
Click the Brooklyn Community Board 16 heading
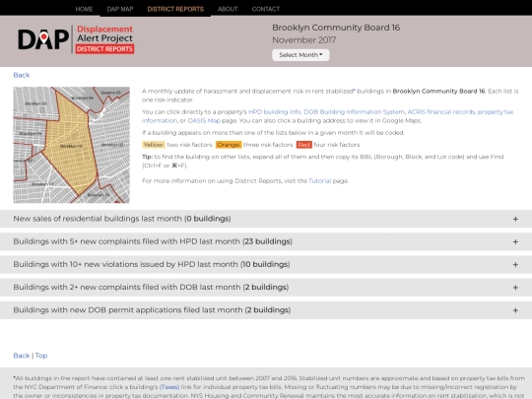tap(336, 28)
